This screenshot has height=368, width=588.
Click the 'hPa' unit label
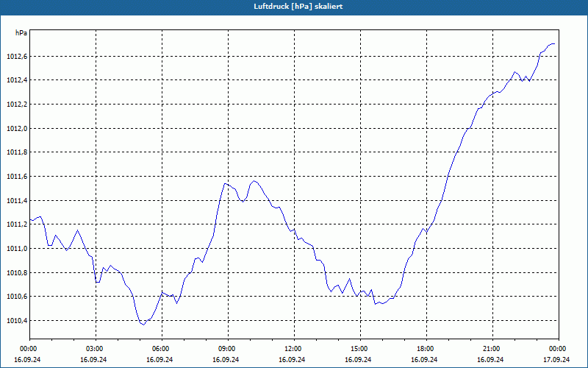pos(21,33)
